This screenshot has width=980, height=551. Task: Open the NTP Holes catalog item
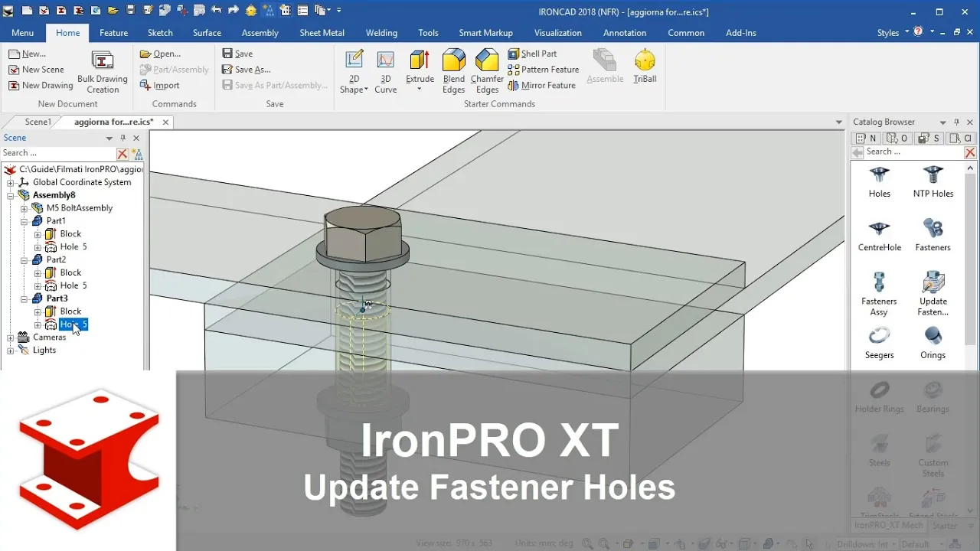click(x=933, y=182)
